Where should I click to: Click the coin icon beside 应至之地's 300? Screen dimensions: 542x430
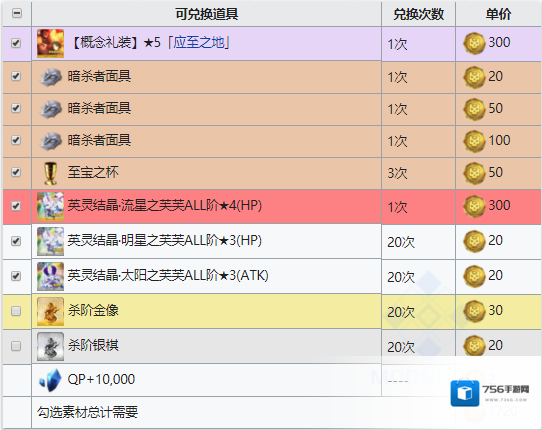tap(474, 43)
